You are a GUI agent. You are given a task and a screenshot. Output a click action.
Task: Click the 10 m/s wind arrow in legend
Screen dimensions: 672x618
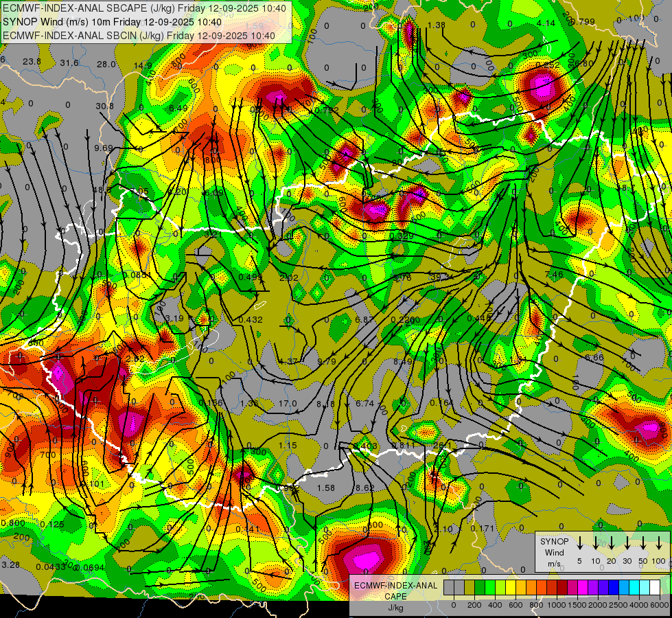(x=595, y=542)
